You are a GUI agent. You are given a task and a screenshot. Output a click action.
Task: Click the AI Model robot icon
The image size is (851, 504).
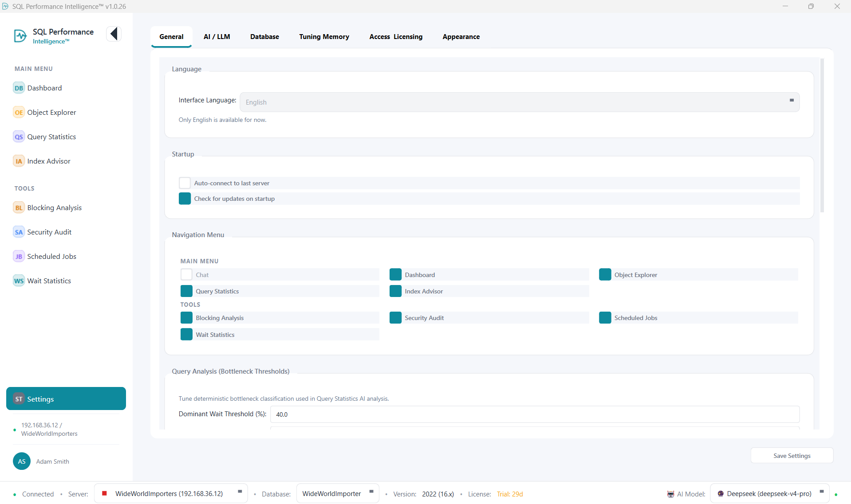[x=670, y=494]
